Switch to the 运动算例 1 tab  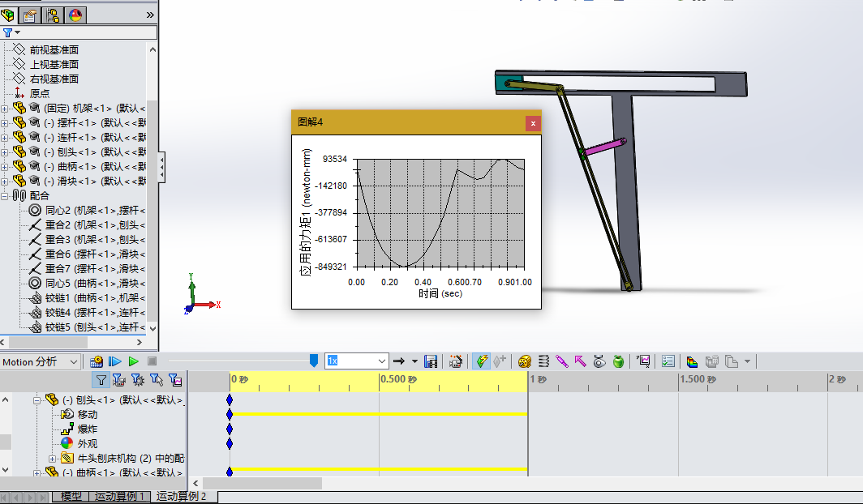[x=119, y=497]
